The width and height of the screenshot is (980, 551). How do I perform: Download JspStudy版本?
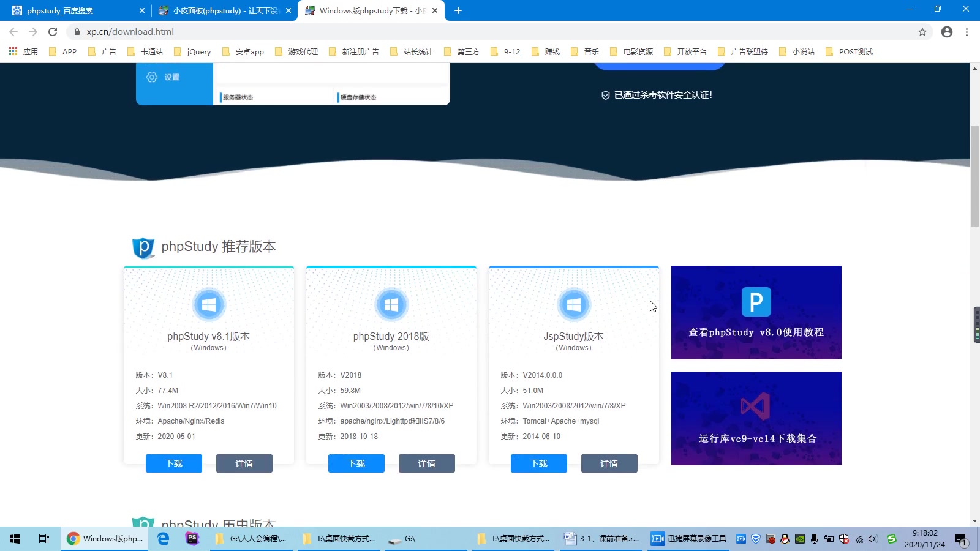[x=539, y=463]
